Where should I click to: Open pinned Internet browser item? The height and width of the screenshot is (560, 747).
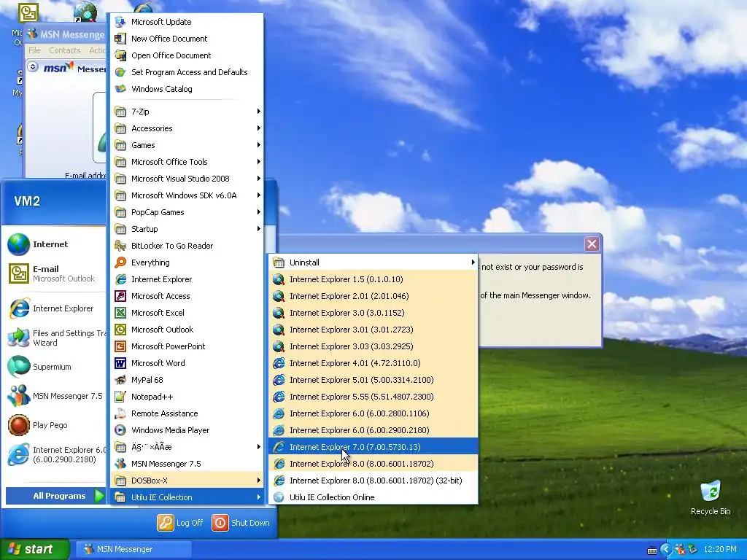coord(55,244)
